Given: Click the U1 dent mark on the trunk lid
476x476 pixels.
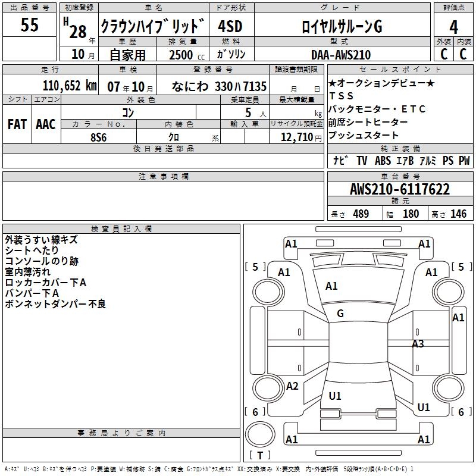Looking at the screenshot, I should pos(335,396).
